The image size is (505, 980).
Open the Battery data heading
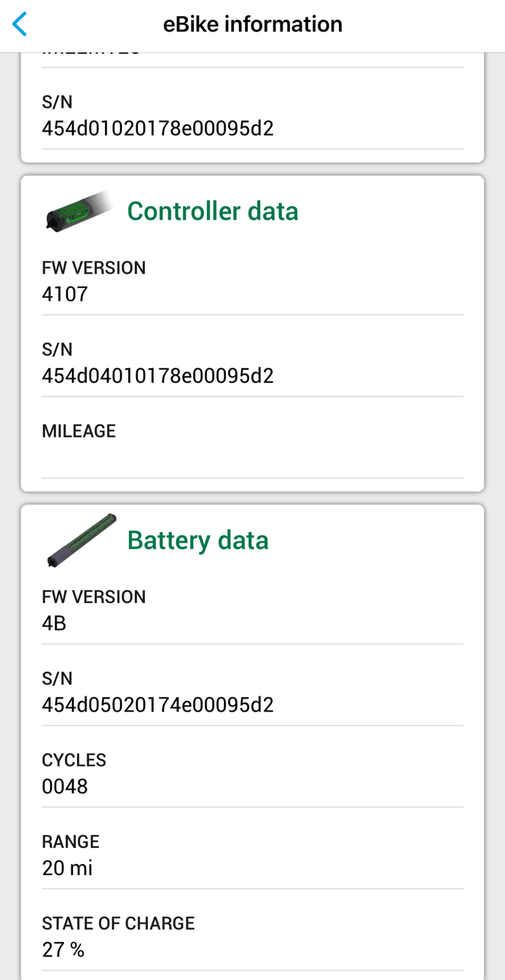point(198,540)
